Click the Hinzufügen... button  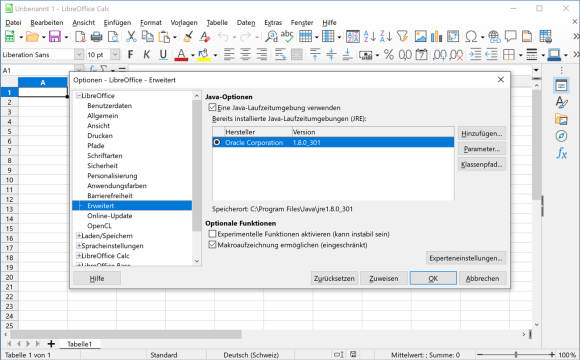481,134
